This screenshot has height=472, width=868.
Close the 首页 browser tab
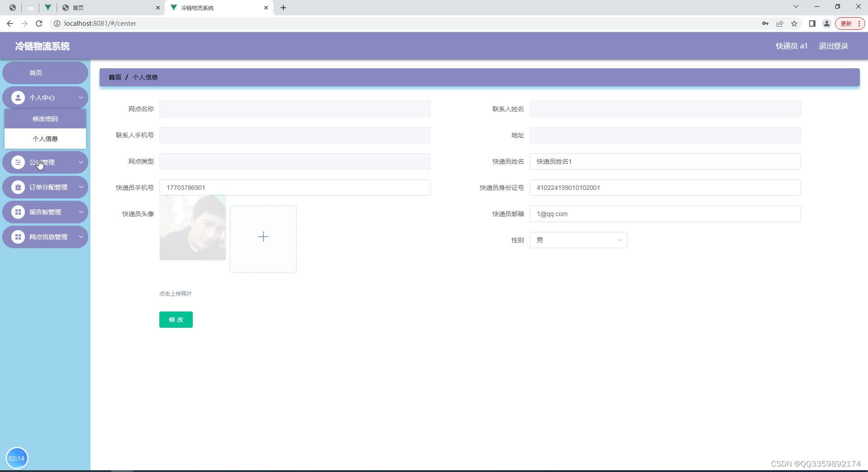point(158,8)
